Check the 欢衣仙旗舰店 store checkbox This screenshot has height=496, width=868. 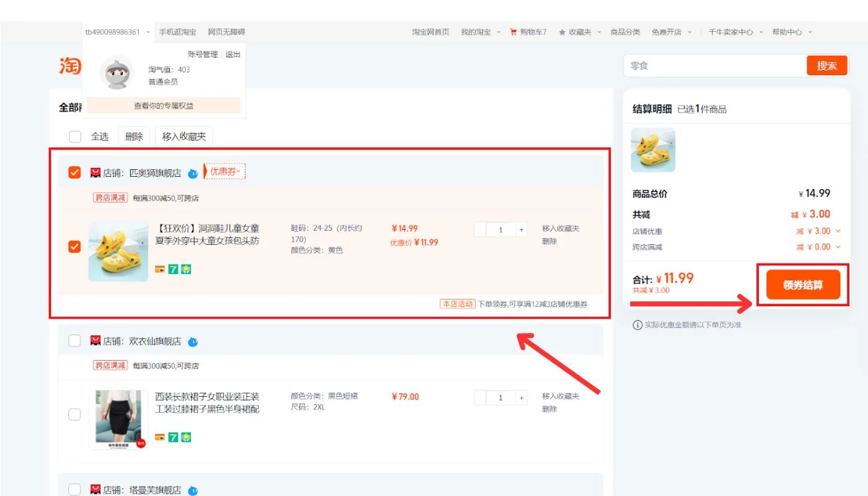(74, 340)
